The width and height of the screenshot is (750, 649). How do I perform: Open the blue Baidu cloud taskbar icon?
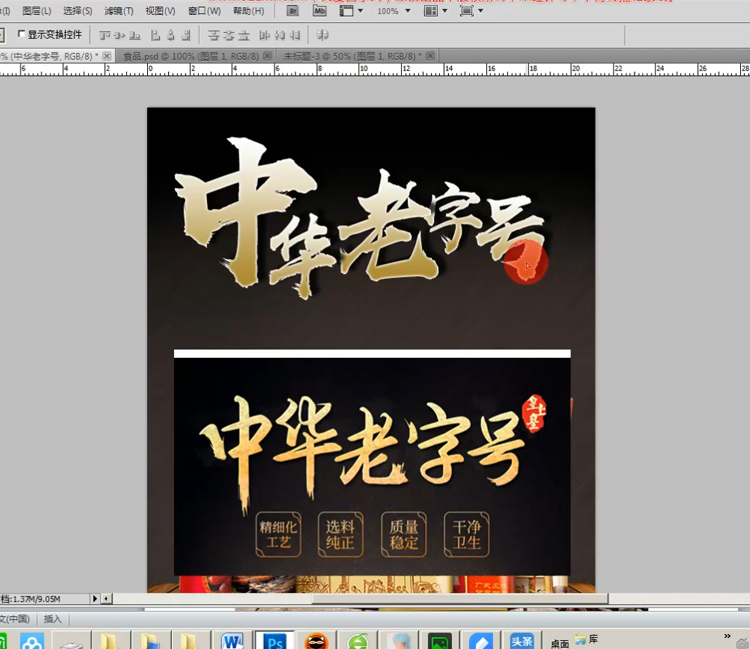(32, 641)
